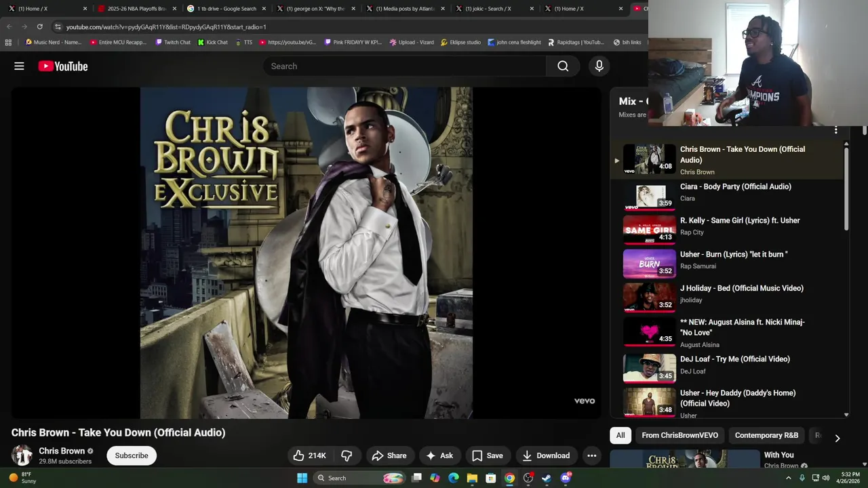Open the Chrome apps grid shortcut

[x=8, y=42]
